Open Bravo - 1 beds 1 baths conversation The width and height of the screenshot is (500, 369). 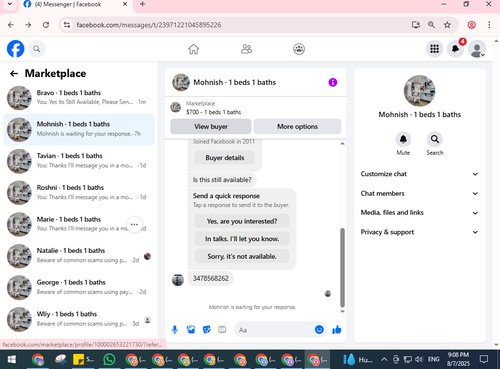[79, 97]
